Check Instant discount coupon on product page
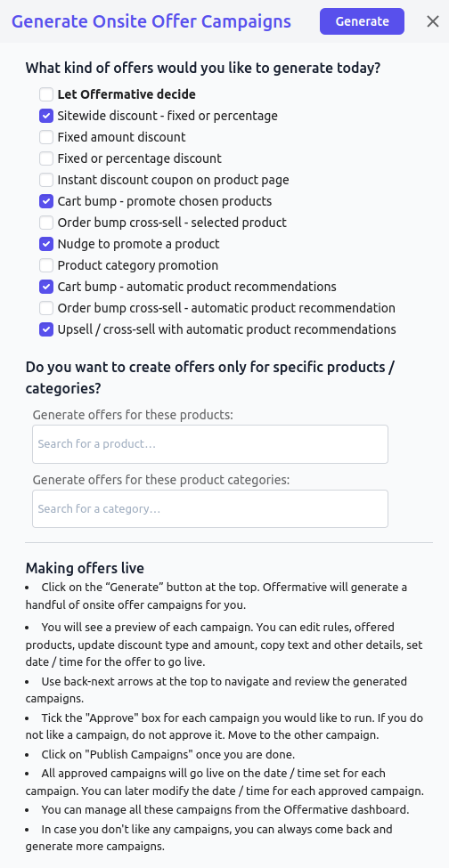Image resolution: width=449 pixels, height=868 pixels. pyautogui.click(x=46, y=180)
